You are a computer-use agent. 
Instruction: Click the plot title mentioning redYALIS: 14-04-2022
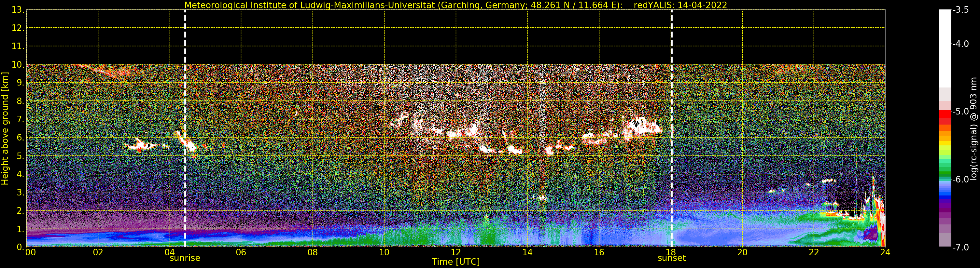[x=455, y=5]
